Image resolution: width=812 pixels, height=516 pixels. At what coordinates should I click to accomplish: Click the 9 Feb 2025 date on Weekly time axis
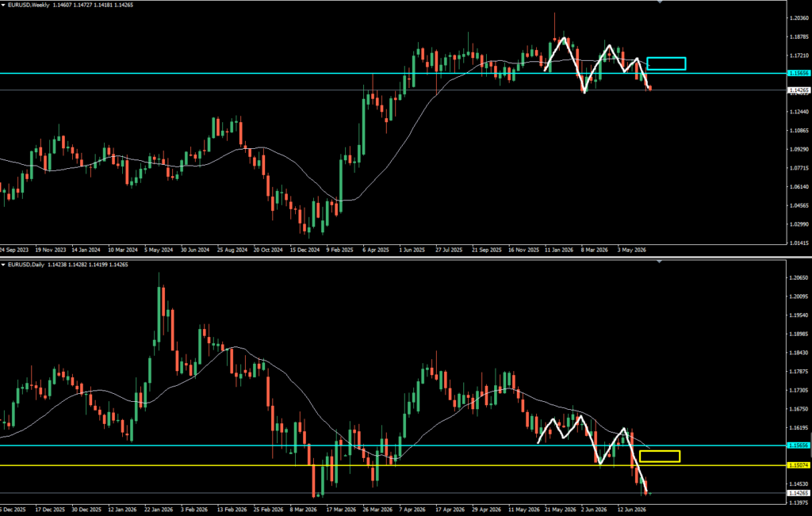[339, 250]
